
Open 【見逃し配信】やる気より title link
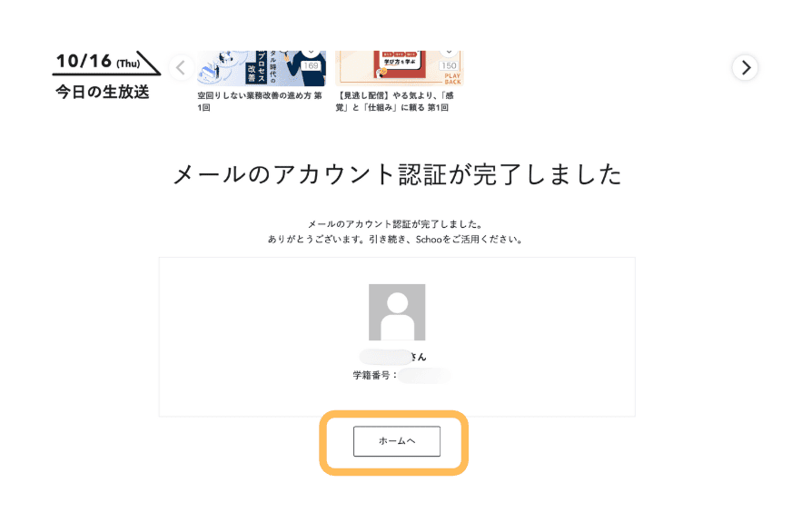[394, 102]
